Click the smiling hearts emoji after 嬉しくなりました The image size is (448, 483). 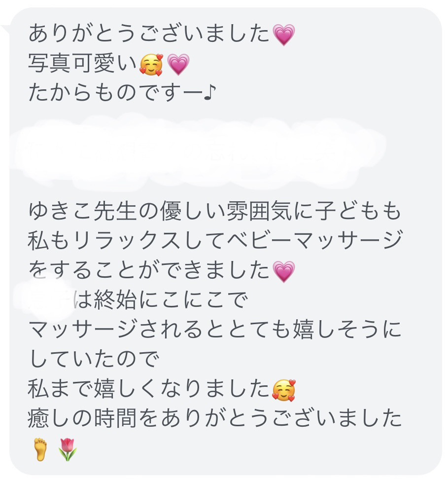(284, 390)
